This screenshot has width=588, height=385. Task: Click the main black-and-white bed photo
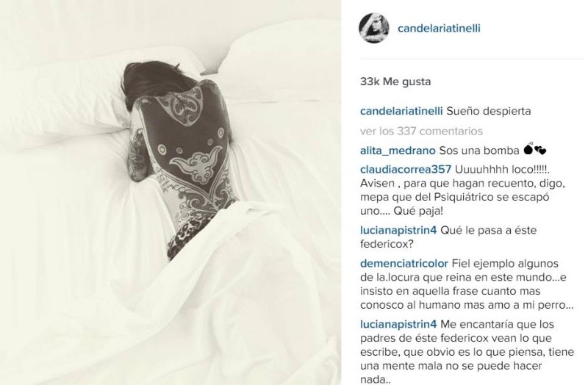tap(171, 192)
